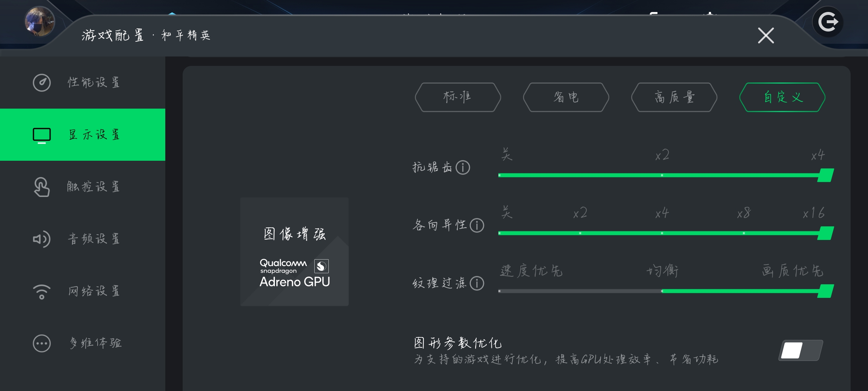Click the 抗锯齿 info icon
Image resolution: width=868 pixels, height=391 pixels.
[x=463, y=167]
